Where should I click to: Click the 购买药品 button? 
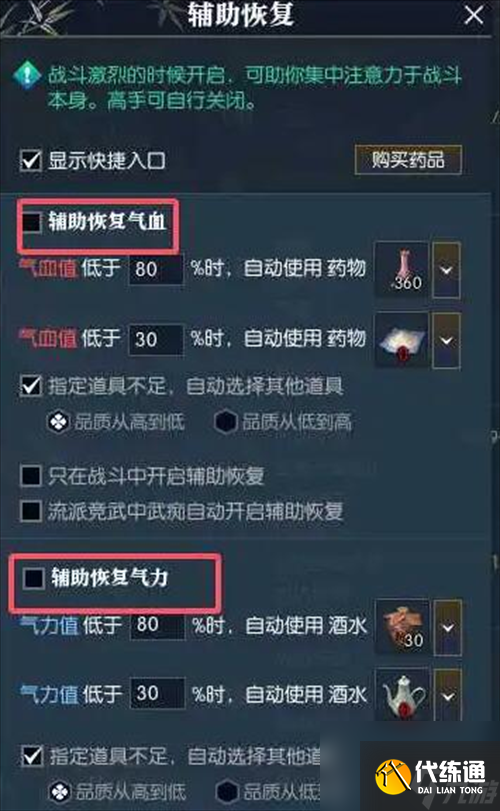[408, 160]
